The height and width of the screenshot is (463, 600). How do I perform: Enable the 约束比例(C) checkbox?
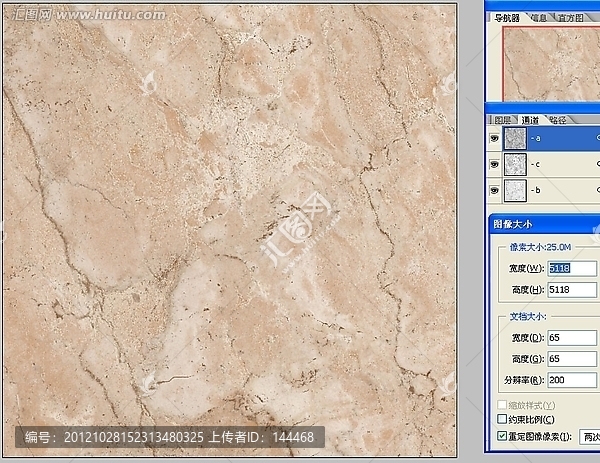click(502, 419)
